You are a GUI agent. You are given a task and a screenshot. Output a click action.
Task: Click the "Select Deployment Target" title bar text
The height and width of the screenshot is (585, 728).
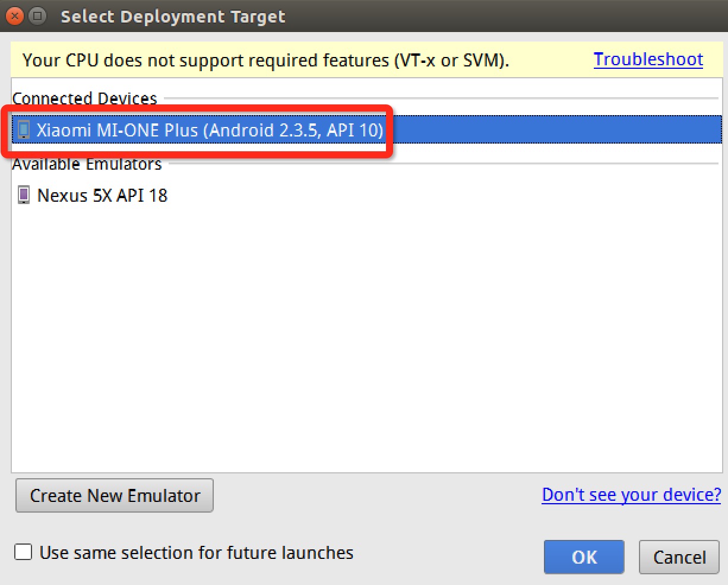(x=173, y=17)
